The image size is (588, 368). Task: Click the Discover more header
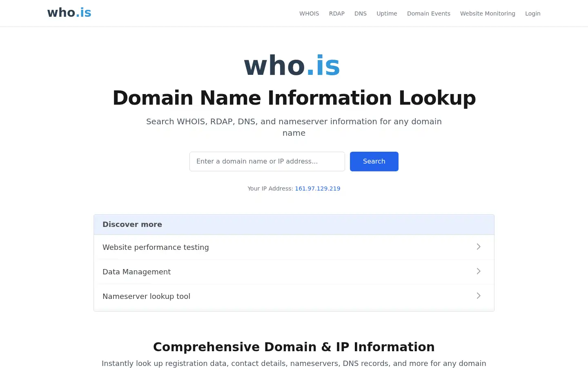coord(294,224)
